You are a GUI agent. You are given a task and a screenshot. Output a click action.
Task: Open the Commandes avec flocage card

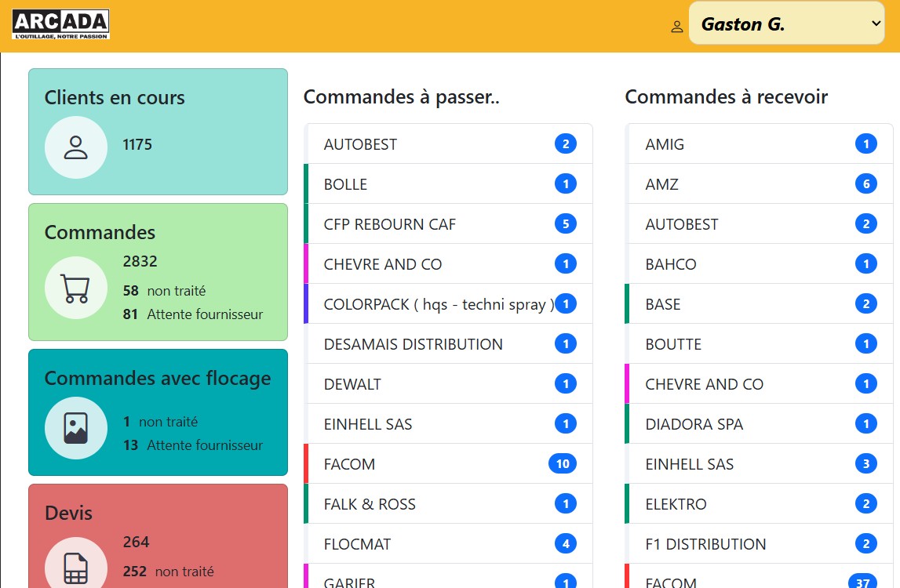[x=158, y=379]
